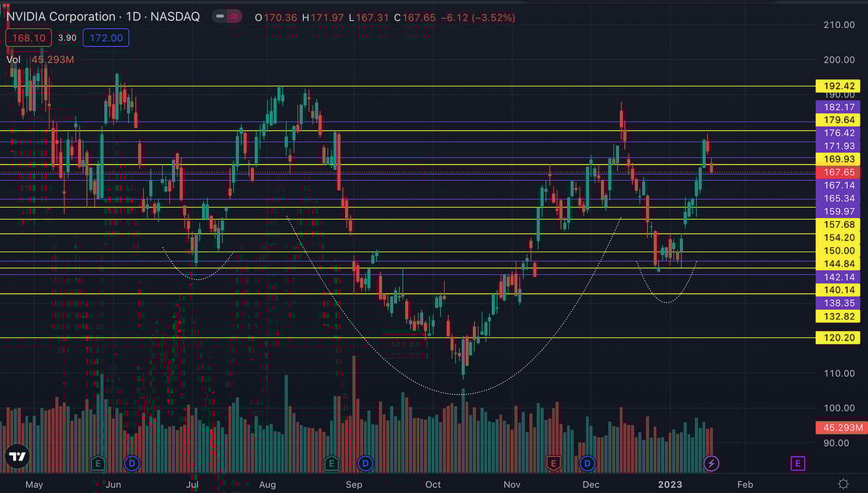Select the 171.93 purple price level label
The height and width of the screenshot is (493, 868).
point(839,146)
